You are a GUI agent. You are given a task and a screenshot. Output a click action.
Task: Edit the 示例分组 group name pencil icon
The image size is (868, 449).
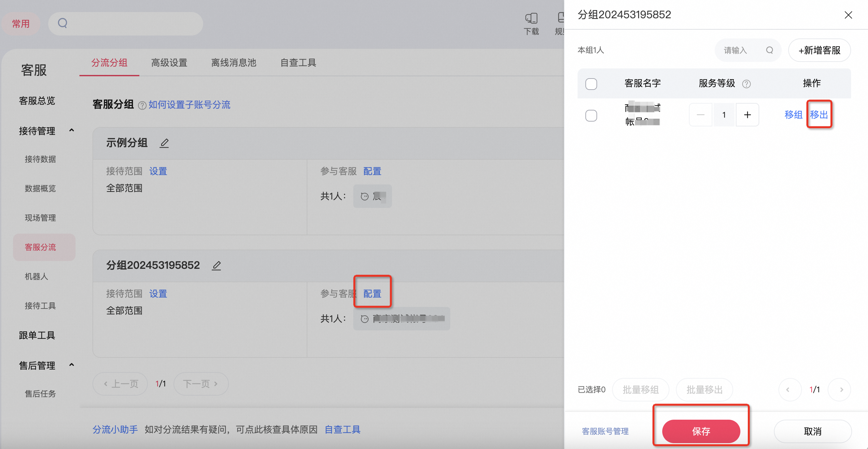pyautogui.click(x=164, y=143)
